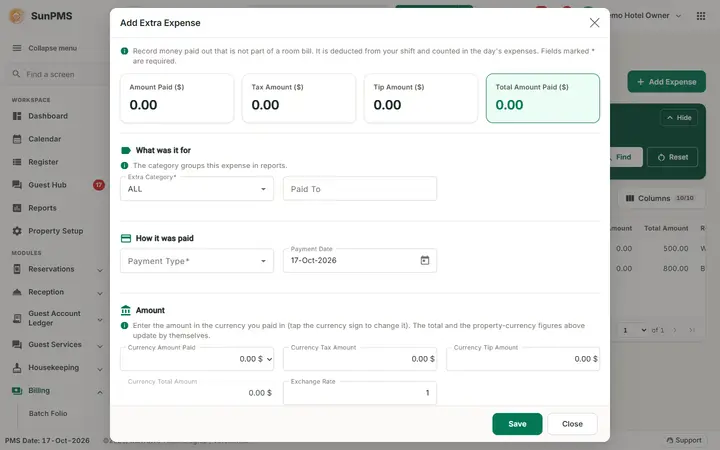
Task: Expand the Reservations submenu chevron
Action: [100, 270]
